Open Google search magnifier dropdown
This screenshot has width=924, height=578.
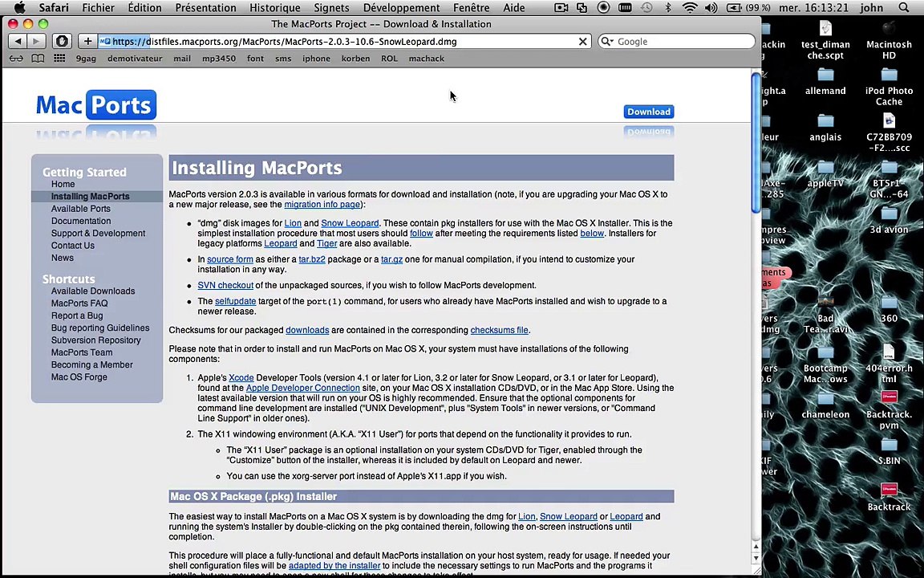click(607, 41)
